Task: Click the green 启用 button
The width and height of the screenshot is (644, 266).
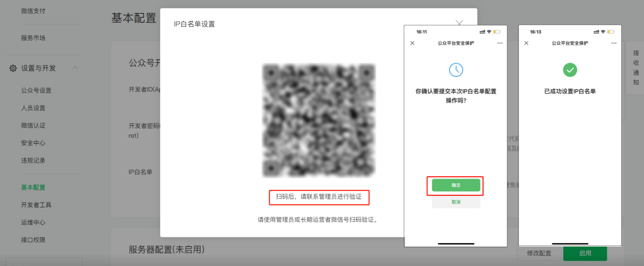Action: coord(585,253)
